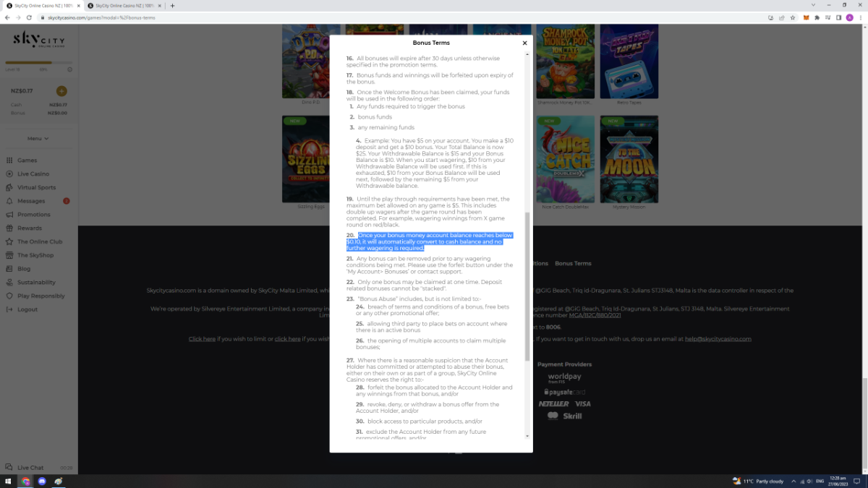Go back in browser history
The image size is (868, 488).
point(7,17)
